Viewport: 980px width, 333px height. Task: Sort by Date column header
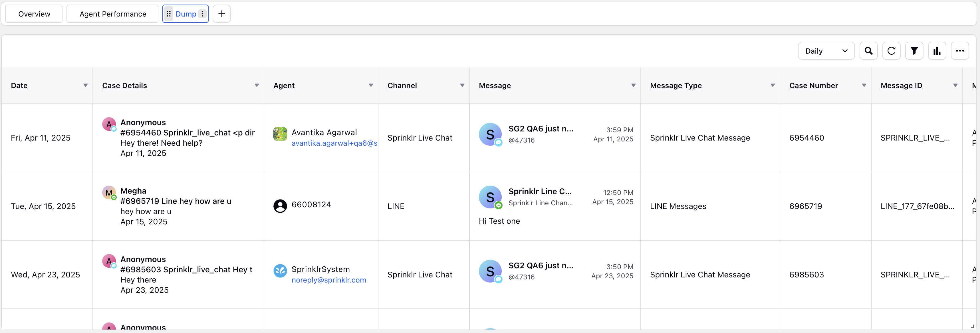tap(19, 86)
